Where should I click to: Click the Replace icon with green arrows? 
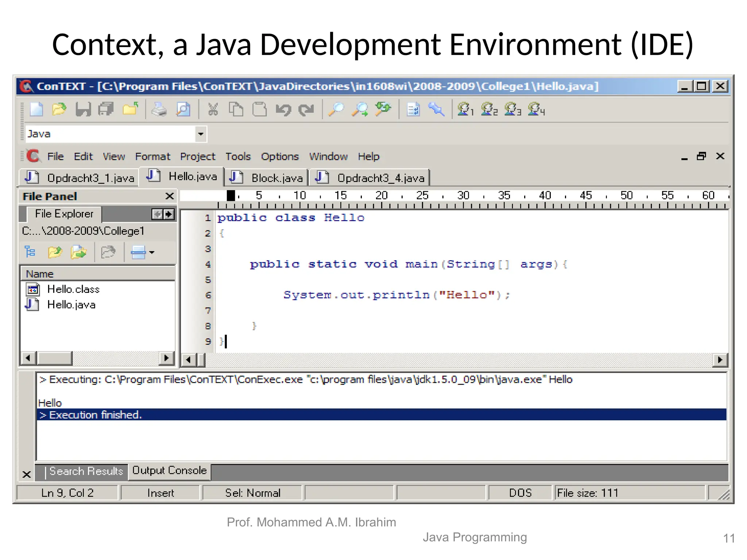pos(383,109)
